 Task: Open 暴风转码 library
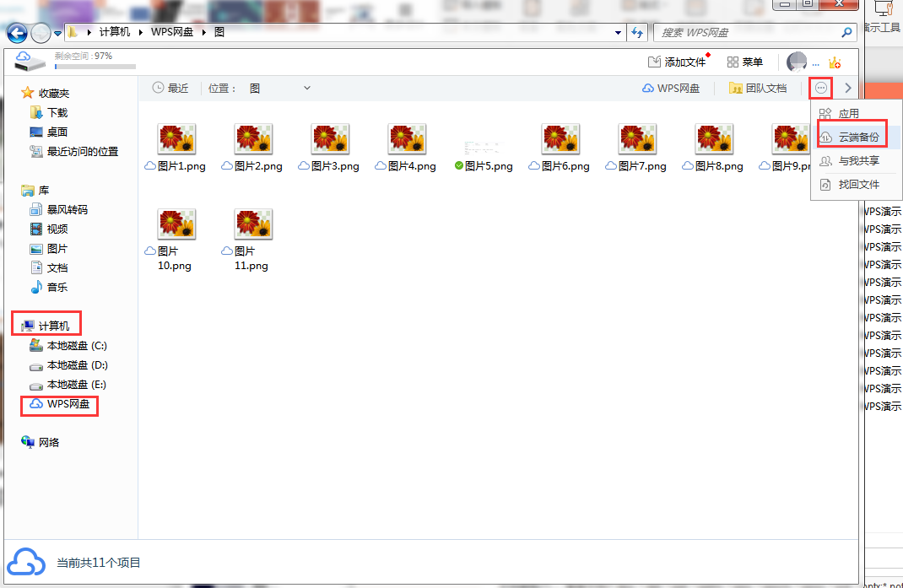coord(59,209)
